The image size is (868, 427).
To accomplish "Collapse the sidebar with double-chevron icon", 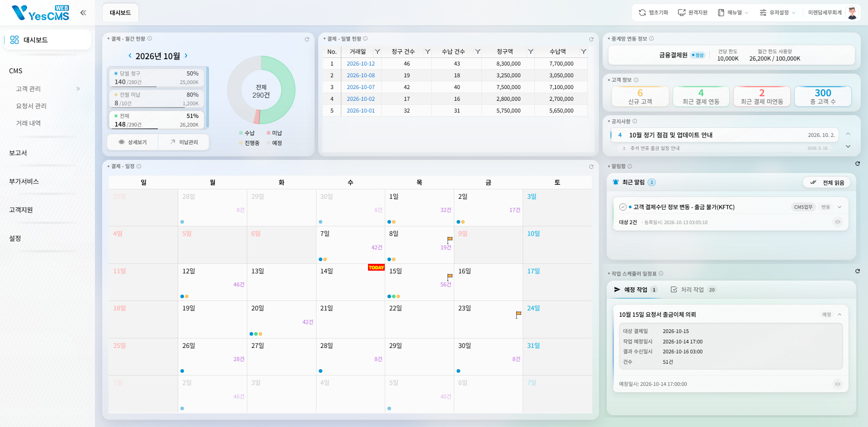I will (x=83, y=13).
